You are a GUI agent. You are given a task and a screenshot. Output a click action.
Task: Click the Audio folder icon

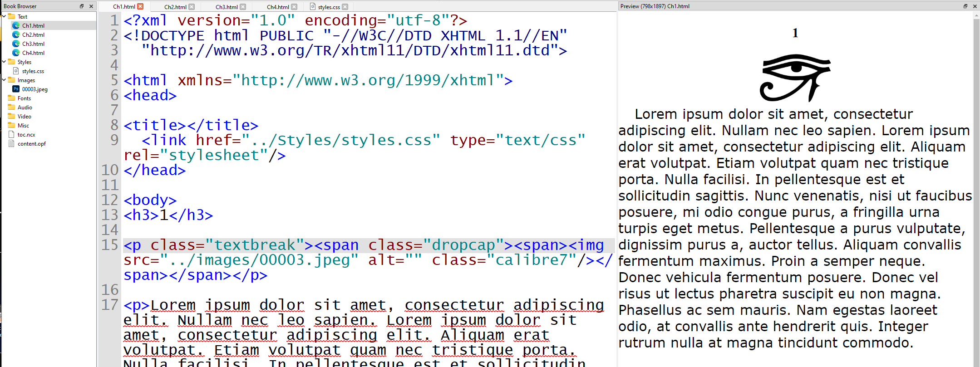(x=11, y=107)
